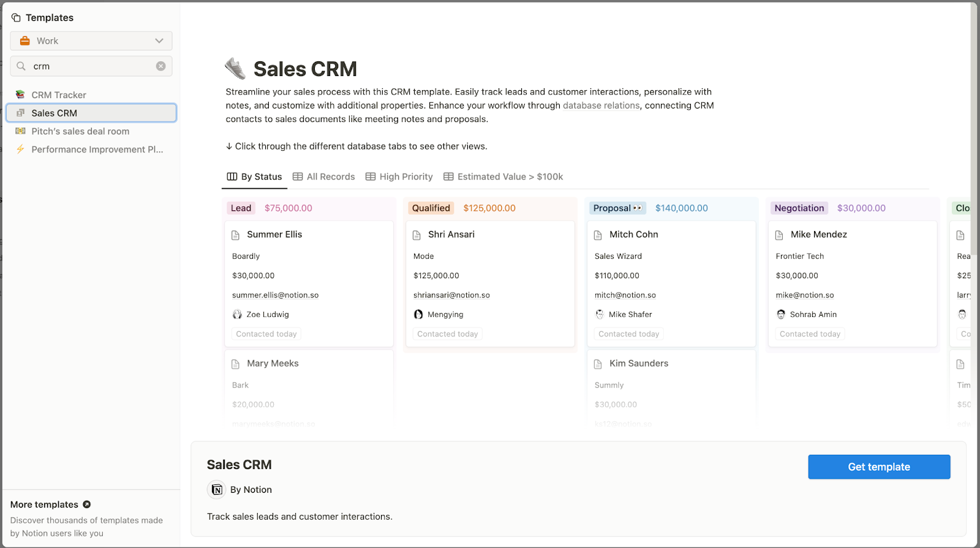
Task: Open the Mike Mendez card
Action: pyautogui.click(x=853, y=284)
